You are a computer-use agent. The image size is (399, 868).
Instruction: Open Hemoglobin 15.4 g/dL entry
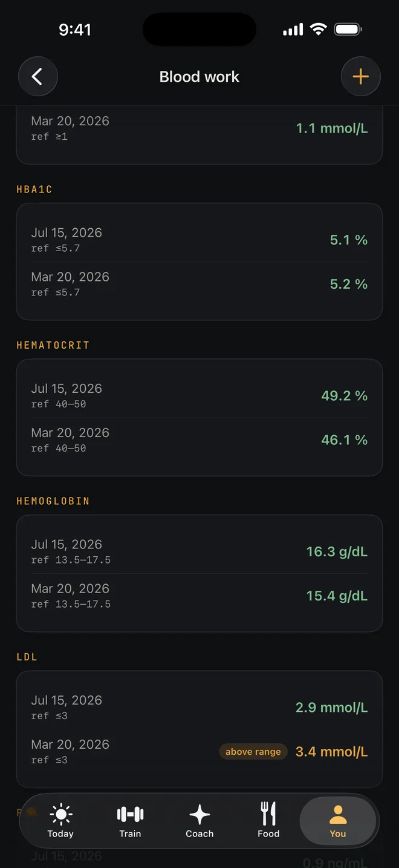click(199, 596)
